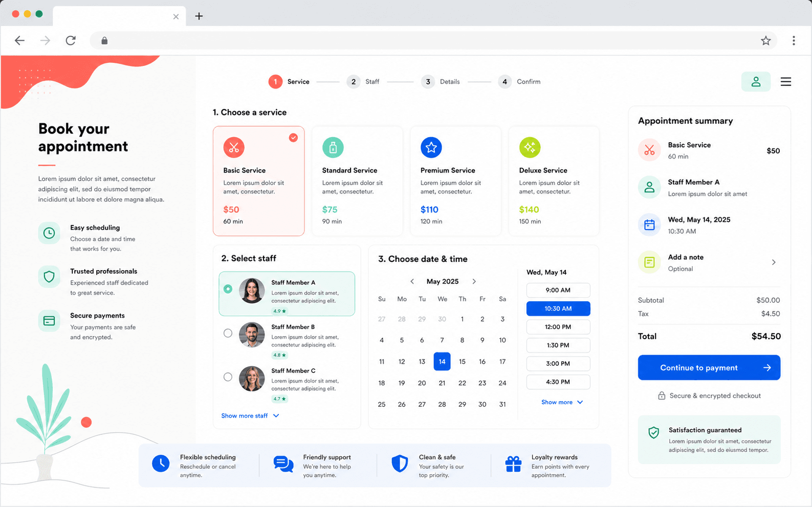Select the Staff Member C radio button
Screen dimensions: 812x507
pyautogui.click(x=228, y=377)
